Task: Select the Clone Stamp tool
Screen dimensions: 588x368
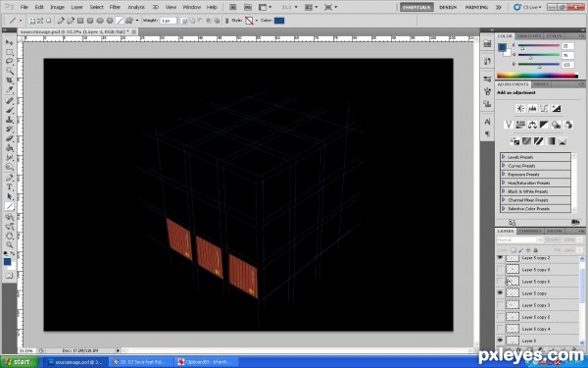Action: 10,120
